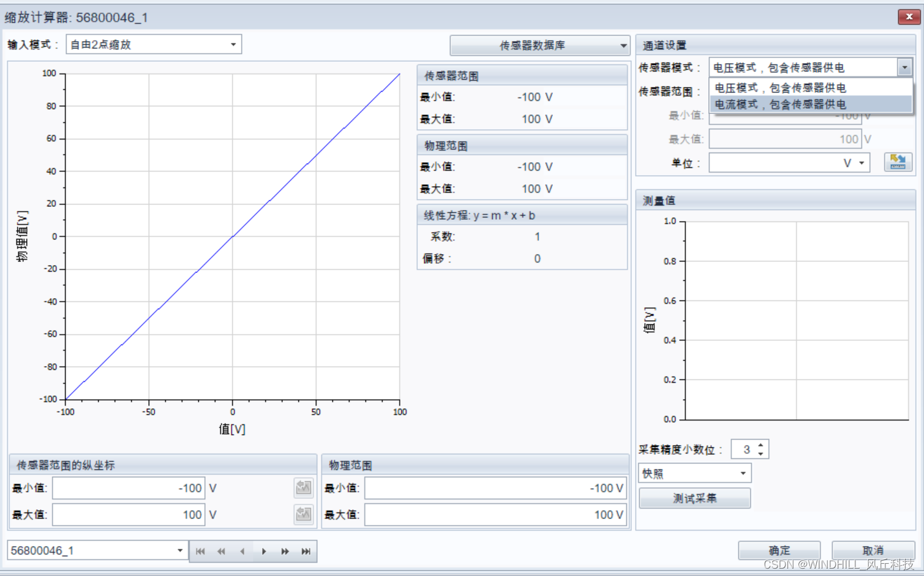Click the unit conversion icon beside 单位
This screenshot has height=576, width=924.
tap(898, 162)
